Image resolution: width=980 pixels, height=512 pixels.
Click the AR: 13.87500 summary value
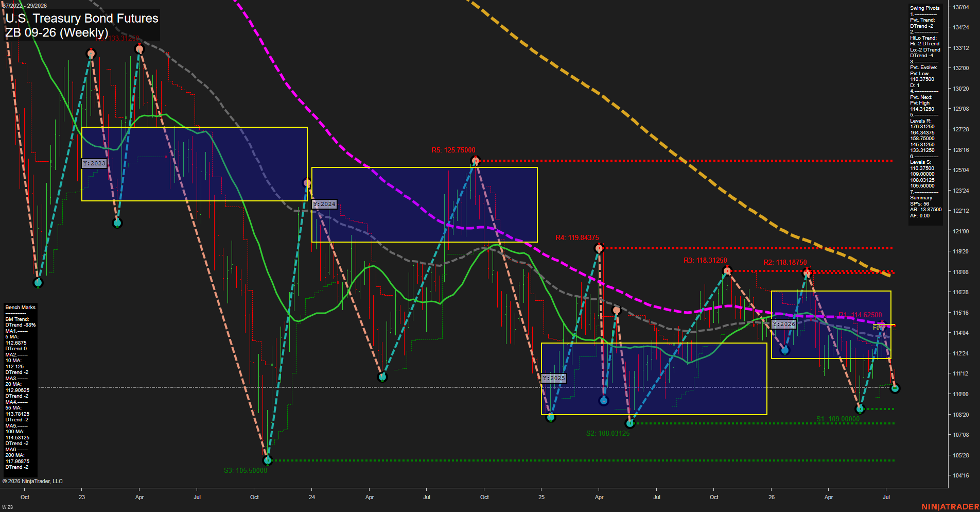pos(925,210)
